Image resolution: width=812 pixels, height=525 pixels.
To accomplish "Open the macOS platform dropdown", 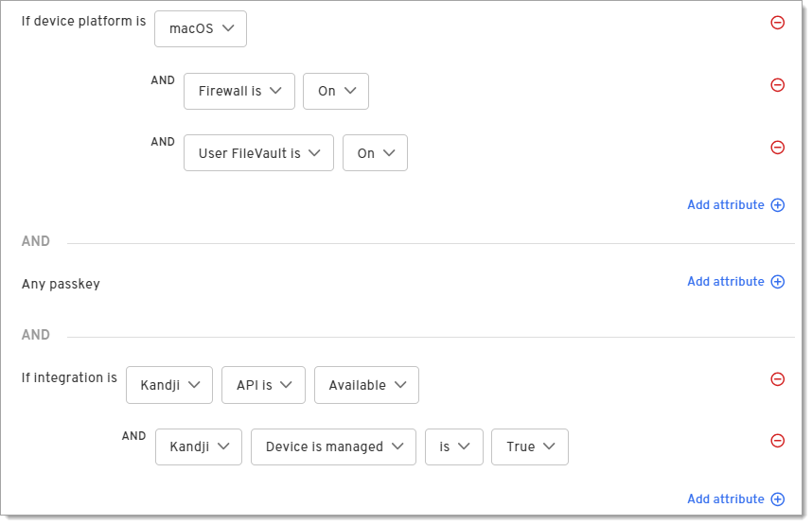I will tap(201, 28).
